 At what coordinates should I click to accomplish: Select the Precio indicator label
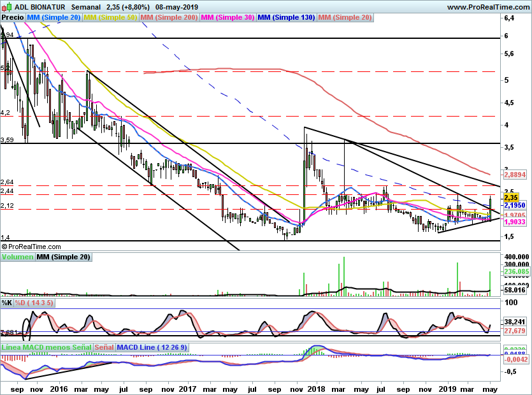pos(13,17)
